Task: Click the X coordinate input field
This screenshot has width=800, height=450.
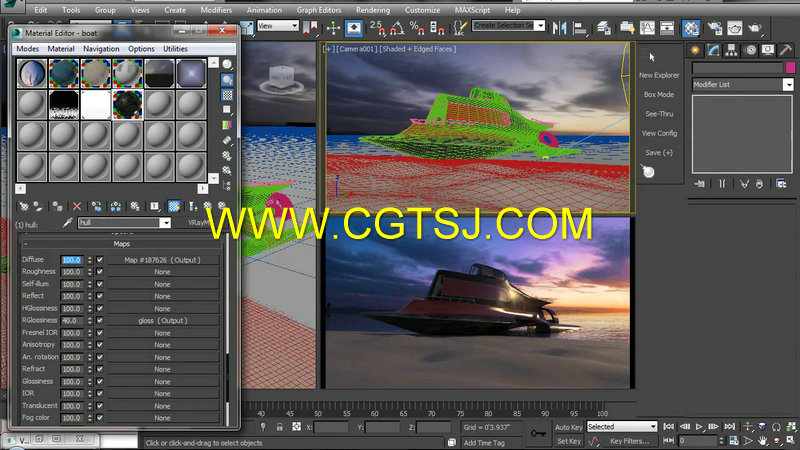Action: click(x=331, y=427)
